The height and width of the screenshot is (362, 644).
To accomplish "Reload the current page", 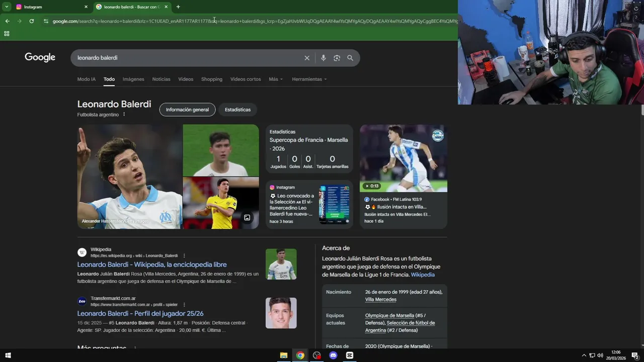I will 32,21.
